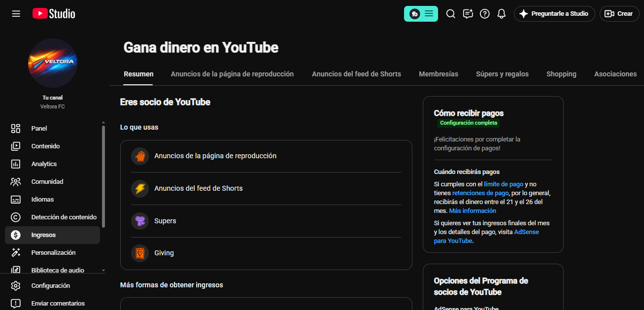
Task: Switch to Anuncios de la página de reproducción tab
Action: tap(232, 74)
